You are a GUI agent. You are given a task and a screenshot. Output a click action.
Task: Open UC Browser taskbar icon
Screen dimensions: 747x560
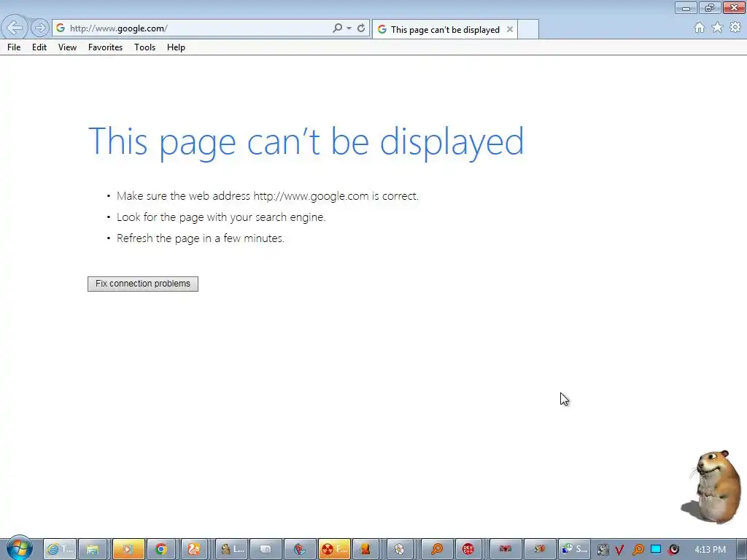point(194,549)
